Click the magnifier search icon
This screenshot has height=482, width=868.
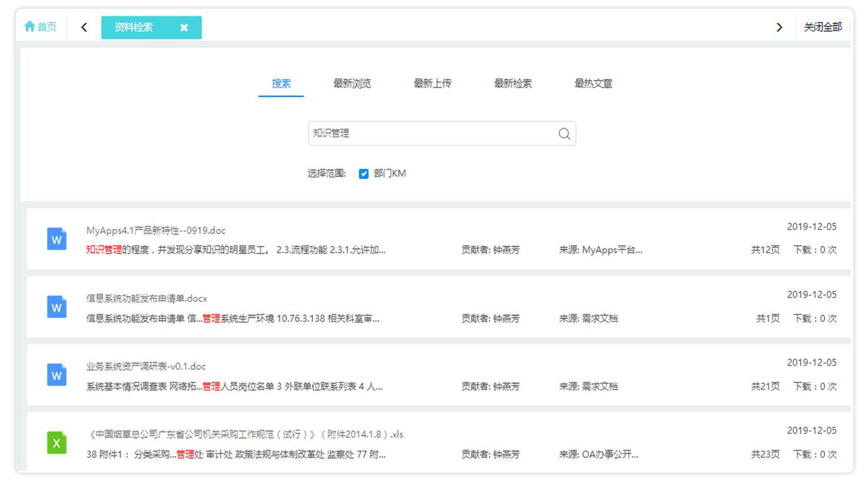[564, 134]
